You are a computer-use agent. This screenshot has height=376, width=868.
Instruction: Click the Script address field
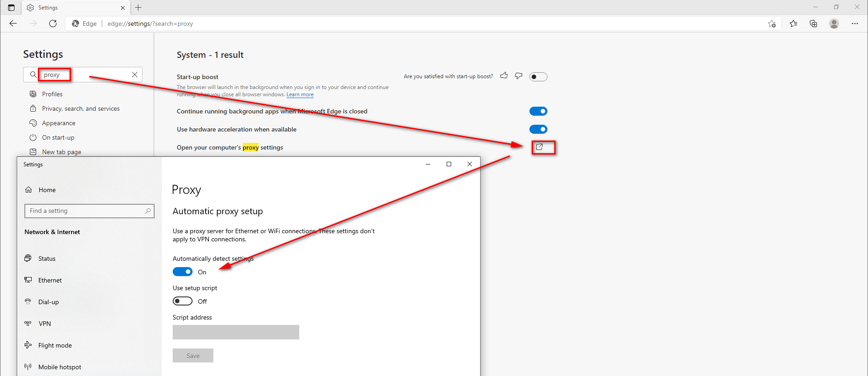[x=236, y=332]
